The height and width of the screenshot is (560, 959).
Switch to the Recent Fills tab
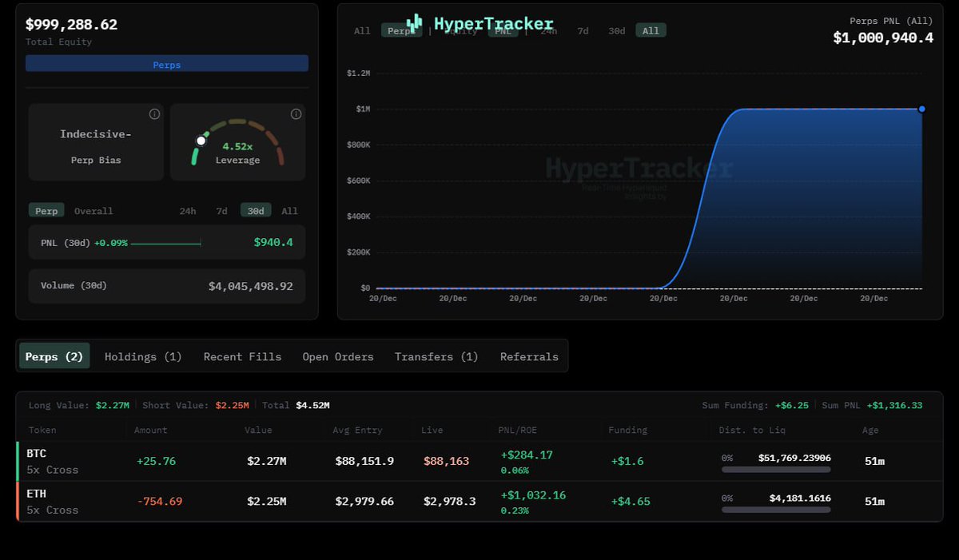coord(242,356)
